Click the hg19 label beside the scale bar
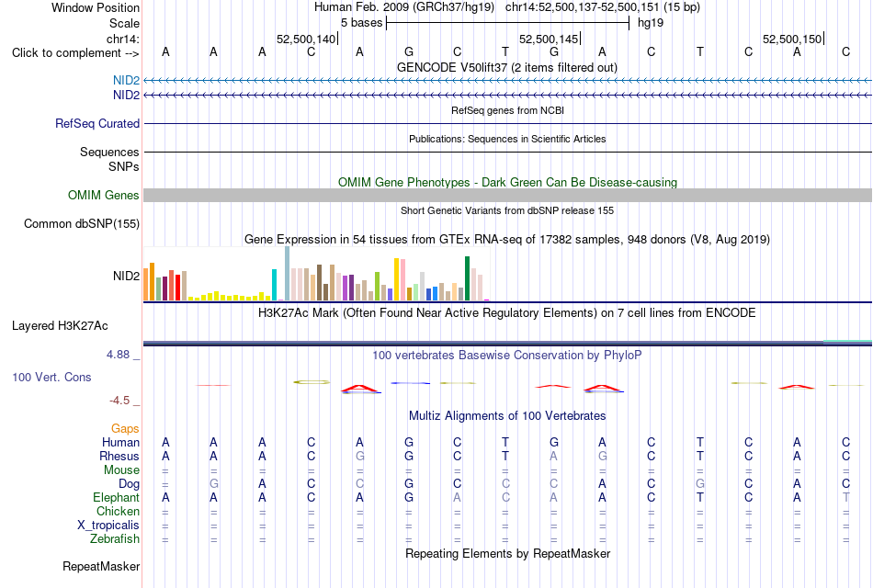Image resolution: width=873 pixels, height=588 pixels. coord(651,23)
